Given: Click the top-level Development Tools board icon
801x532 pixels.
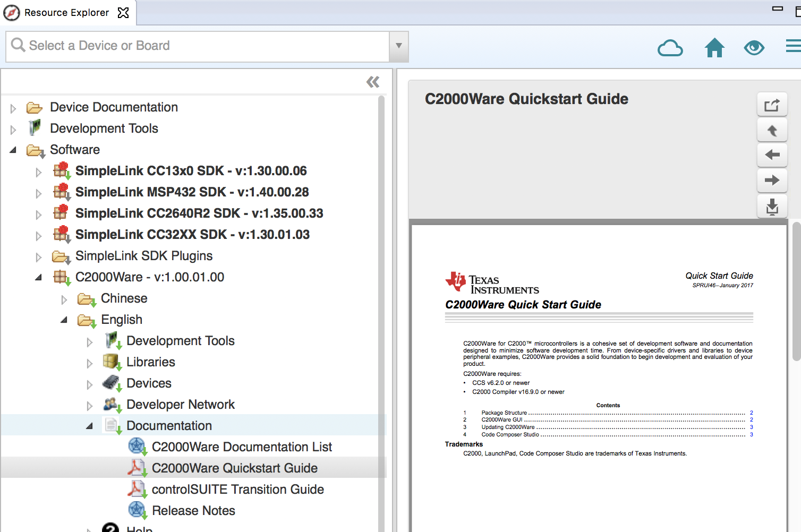Looking at the screenshot, I should (x=35, y=127).
